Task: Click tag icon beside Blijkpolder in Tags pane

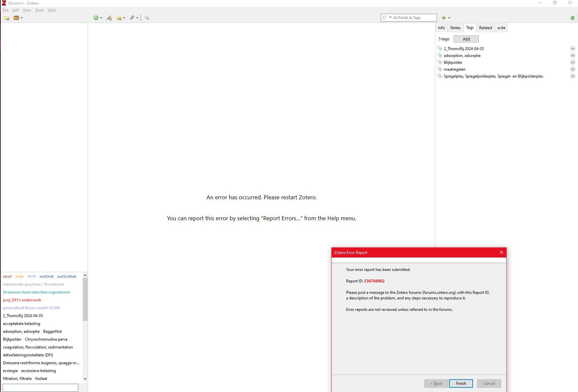Action: 440,62
